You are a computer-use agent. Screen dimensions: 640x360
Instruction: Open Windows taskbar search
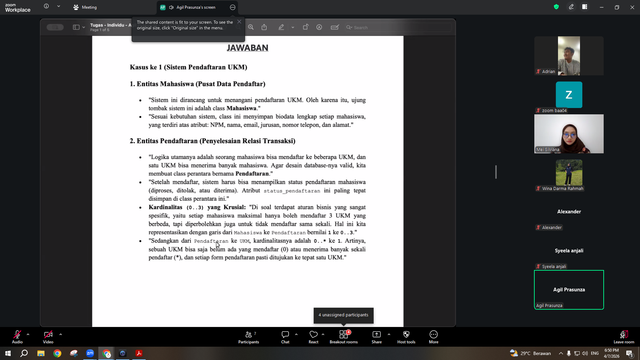tap(24, 353)
